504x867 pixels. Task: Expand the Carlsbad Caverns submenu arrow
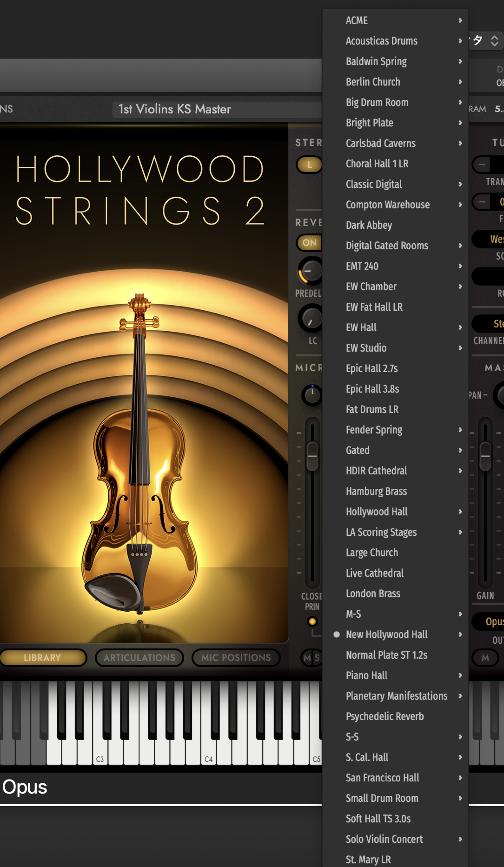click(x=460, y=143)
